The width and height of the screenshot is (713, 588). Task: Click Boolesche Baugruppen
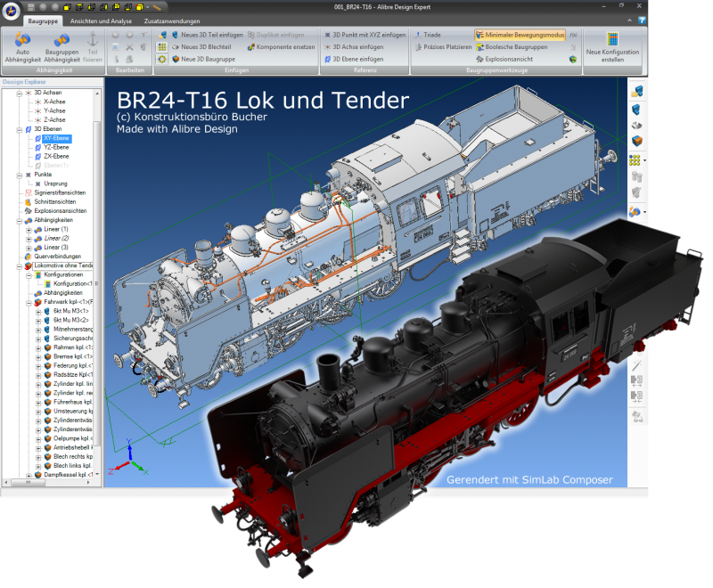(512, 47)
